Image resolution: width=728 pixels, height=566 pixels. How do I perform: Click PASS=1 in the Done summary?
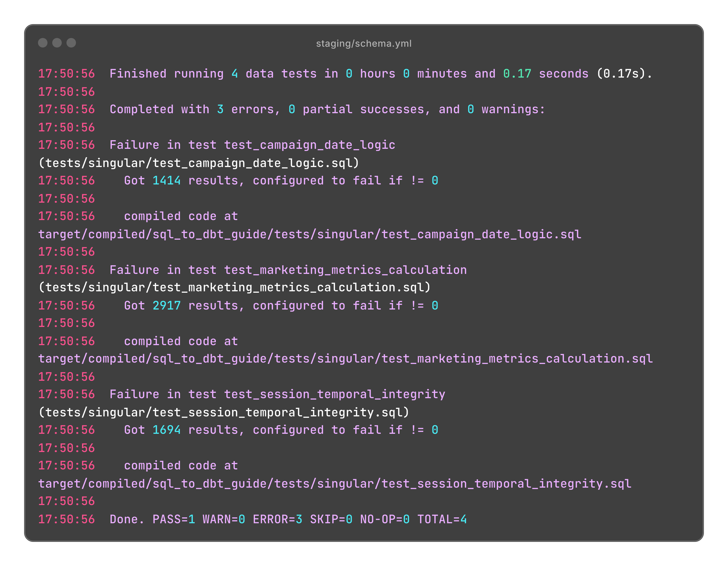(174, 519)
